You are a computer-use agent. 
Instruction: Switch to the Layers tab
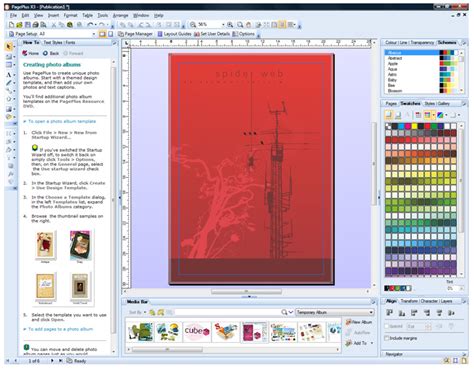446,301
